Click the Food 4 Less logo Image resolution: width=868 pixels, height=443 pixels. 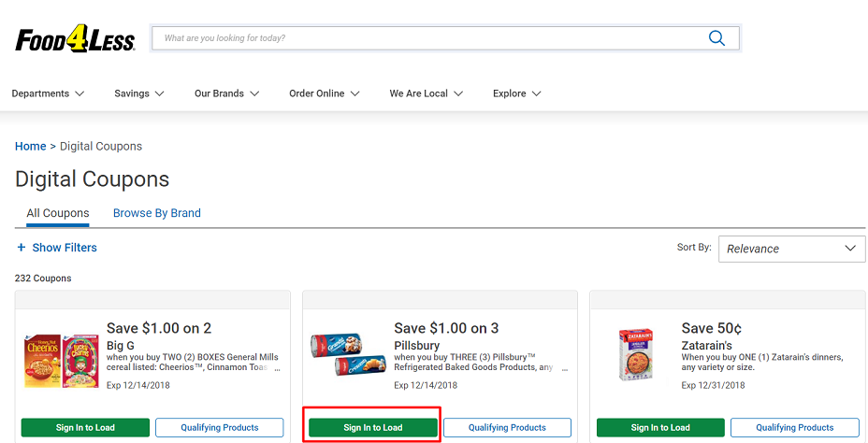[75, 39]
